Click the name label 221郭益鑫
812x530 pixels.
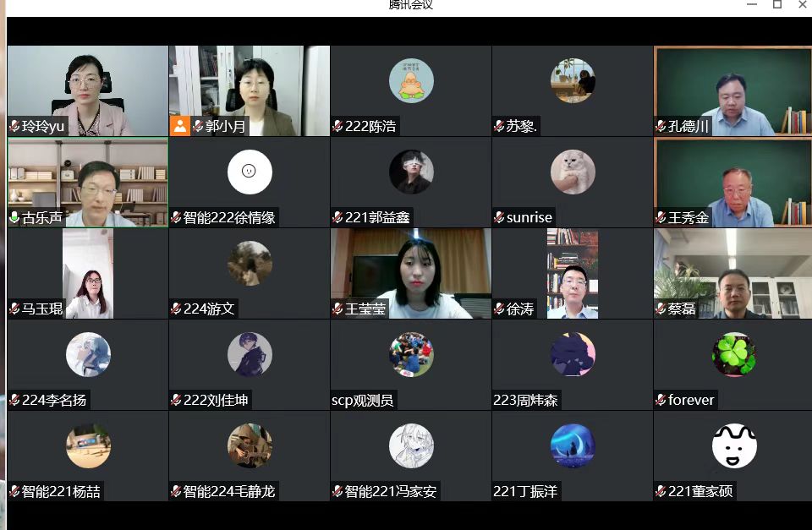tap(377, 217)
